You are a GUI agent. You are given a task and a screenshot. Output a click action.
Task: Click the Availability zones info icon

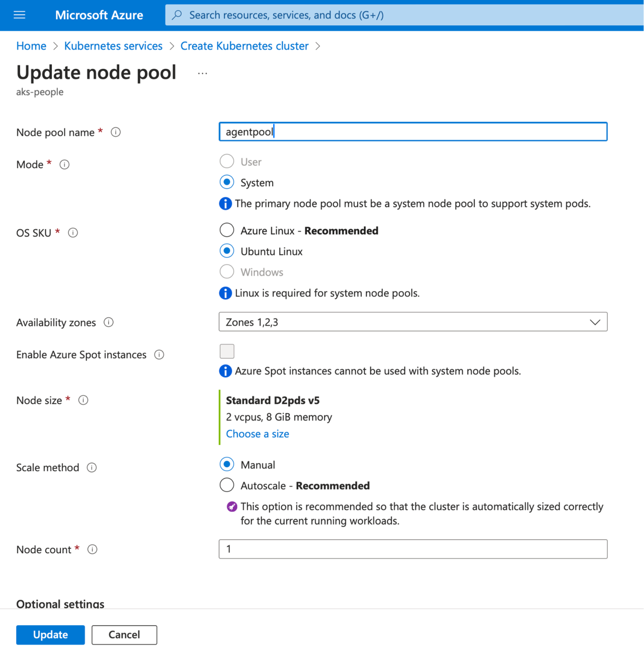click(109, 322)
